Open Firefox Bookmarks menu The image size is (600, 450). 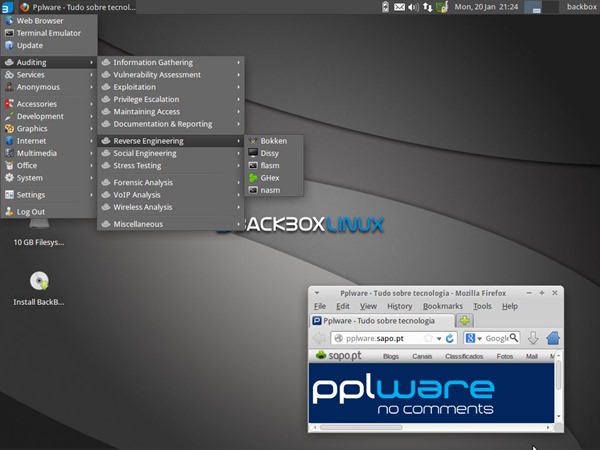point(443,306)
